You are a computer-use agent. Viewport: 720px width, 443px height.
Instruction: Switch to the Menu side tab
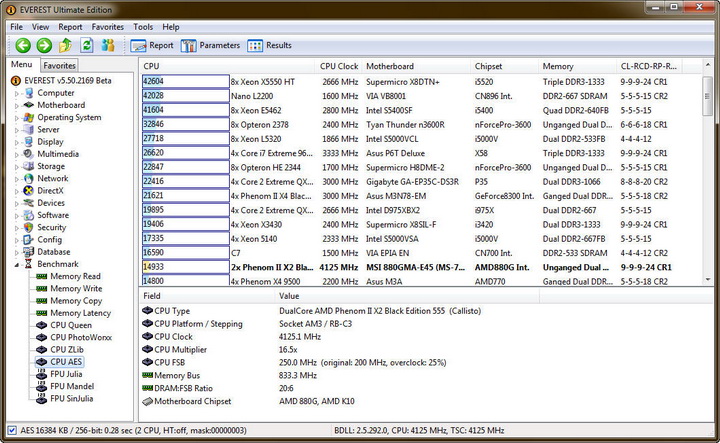[22, 64]
